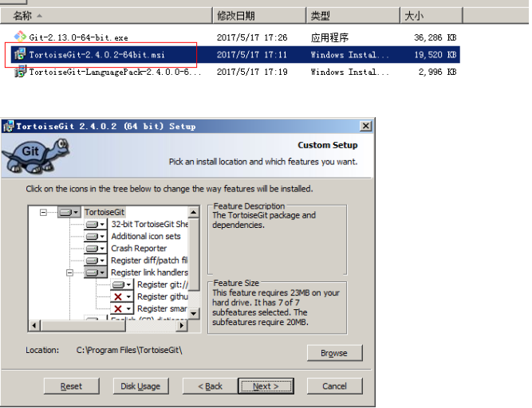This screenshot has width=532, height=408.
Task: Select file TortoiseGit-LanguagePack-2.4.0.0-6...
Action: coord(115,72)
